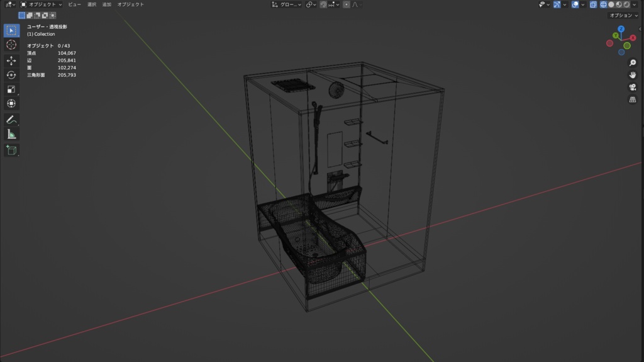This screenshot has height=362, width=644.
Task: Open gizmo options dropdown arrow
Action: click(x=565, y=4)
